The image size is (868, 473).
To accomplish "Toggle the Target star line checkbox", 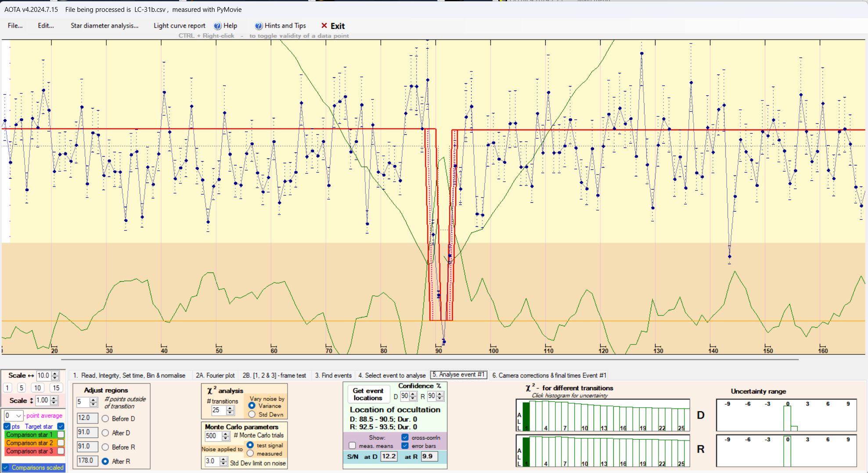I will click(x=61, y=426).
